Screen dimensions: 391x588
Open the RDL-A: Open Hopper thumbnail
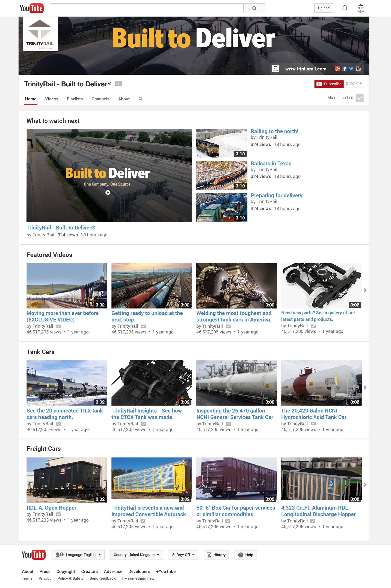(67, 480)
